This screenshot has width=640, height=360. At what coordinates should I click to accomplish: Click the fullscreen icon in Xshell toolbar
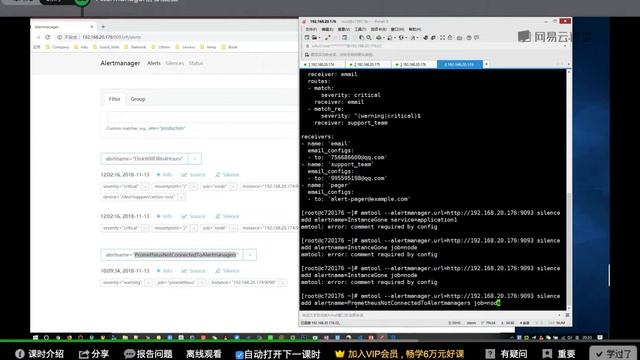442,38
